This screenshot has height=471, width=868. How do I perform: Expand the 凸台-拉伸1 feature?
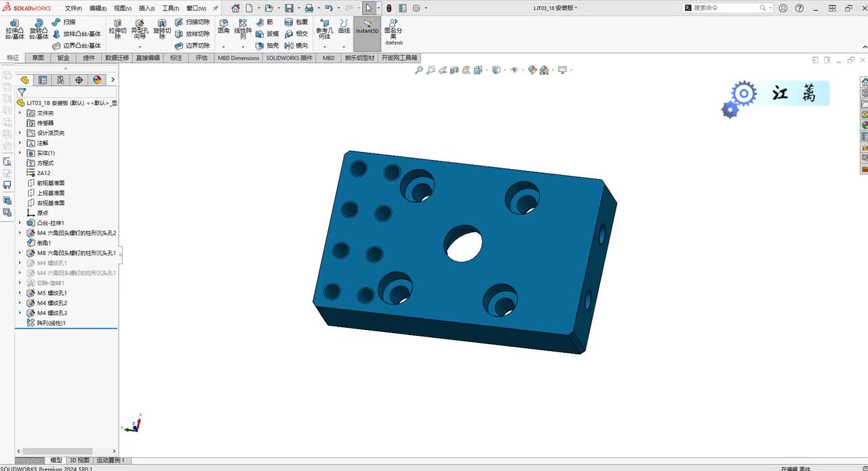(20, 223)
